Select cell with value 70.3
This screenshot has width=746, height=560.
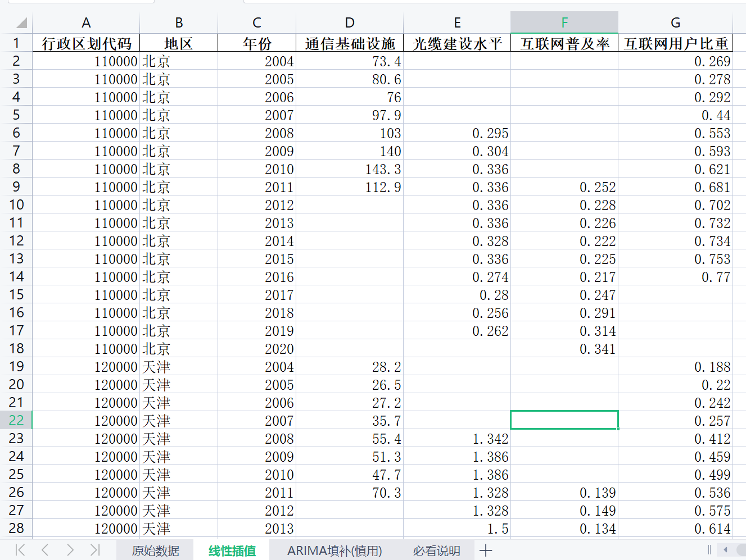[350, 492]
